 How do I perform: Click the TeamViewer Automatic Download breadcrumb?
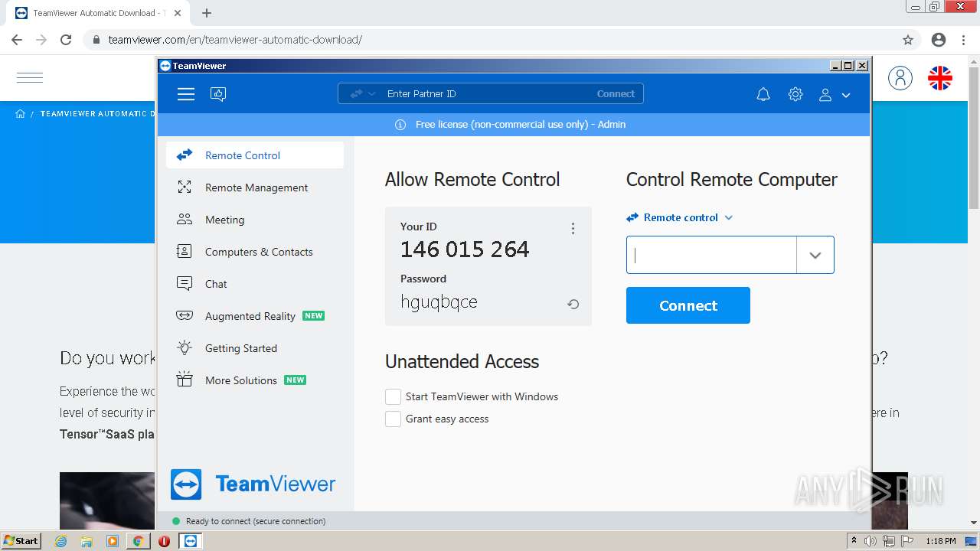(x=96, y=114)
